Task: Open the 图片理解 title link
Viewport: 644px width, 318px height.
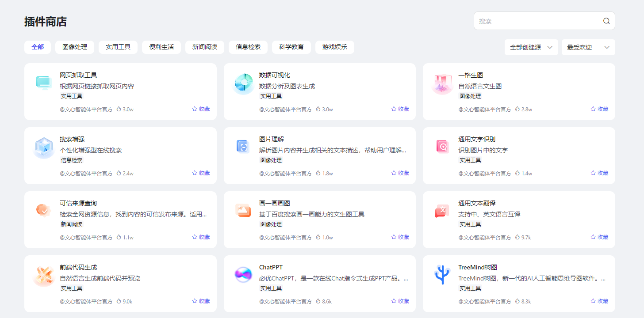Action: coord(272,139)
